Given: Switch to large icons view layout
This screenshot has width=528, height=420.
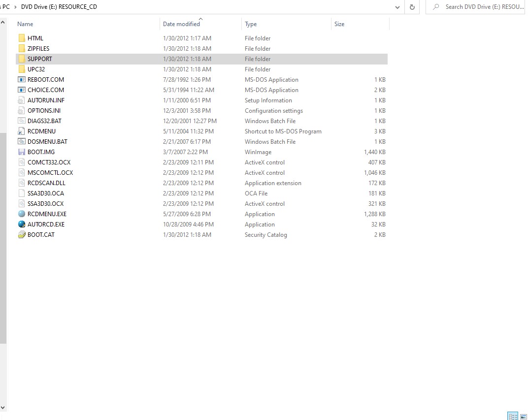Looking at the screenshot, I should pos(523,416).
